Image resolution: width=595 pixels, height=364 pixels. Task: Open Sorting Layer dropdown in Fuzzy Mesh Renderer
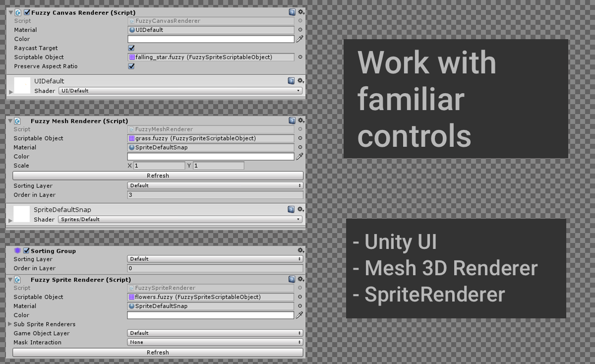[x=215, y=185]
